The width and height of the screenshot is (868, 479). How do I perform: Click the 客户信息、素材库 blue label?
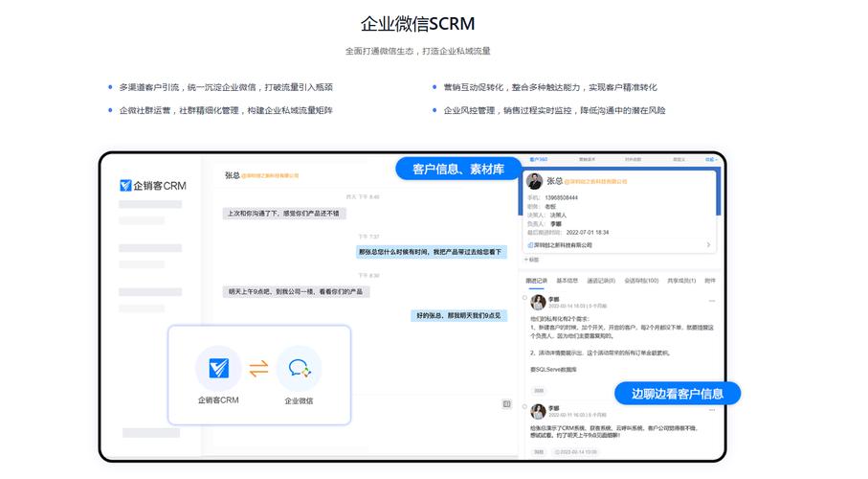(x=458, y=170)
